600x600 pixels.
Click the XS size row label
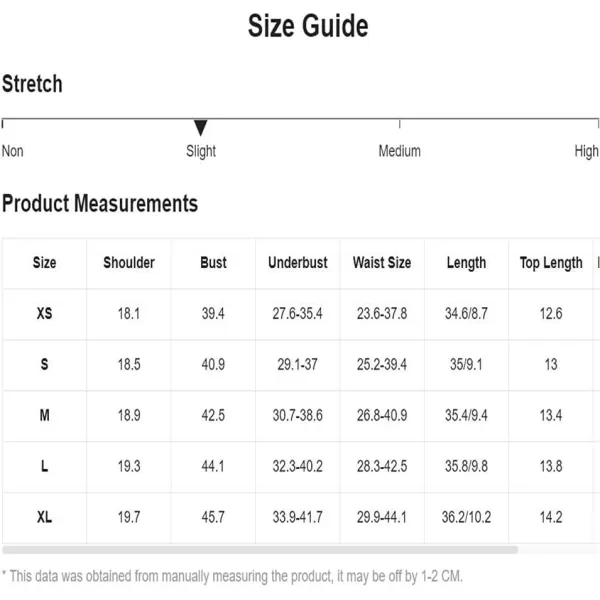(x=44, y=313)
